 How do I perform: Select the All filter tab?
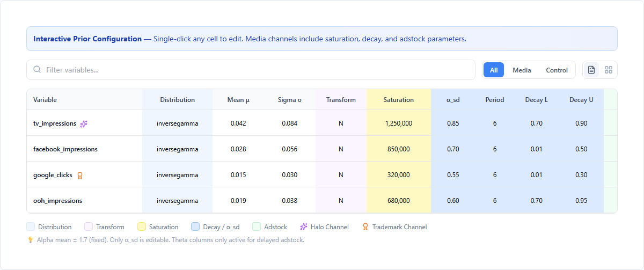(x=494, y=70)
